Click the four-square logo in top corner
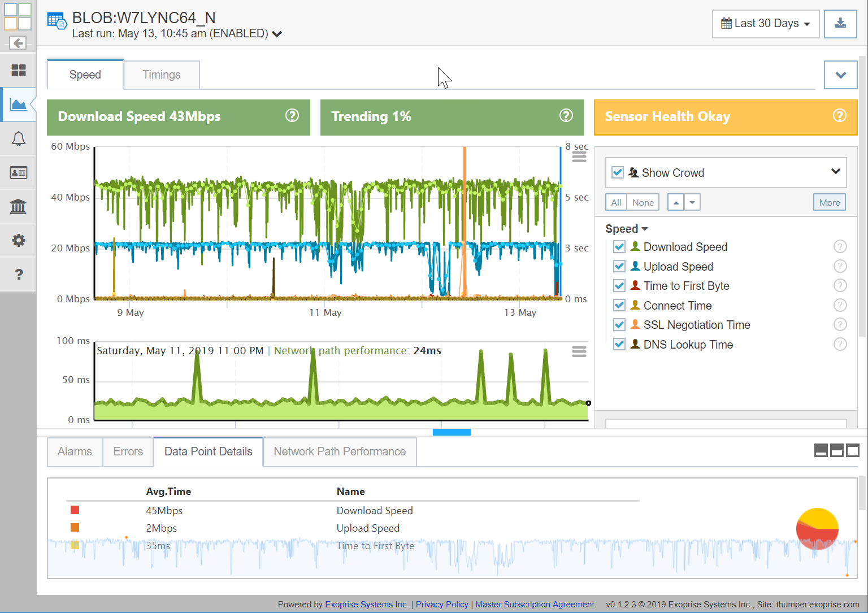This screenshot has height=613, width=868. tap(18, 16)
